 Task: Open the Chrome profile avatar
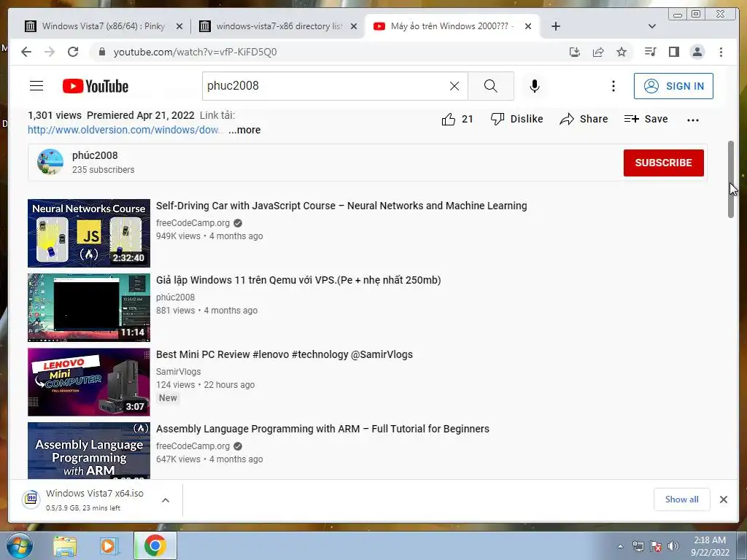[x=697, y=52]
